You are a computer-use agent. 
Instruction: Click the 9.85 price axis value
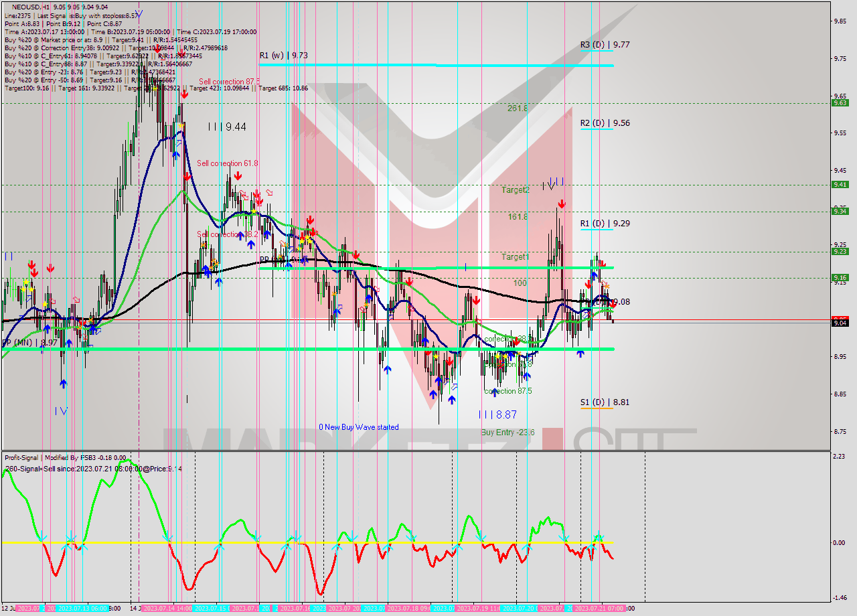click(839, 21)
